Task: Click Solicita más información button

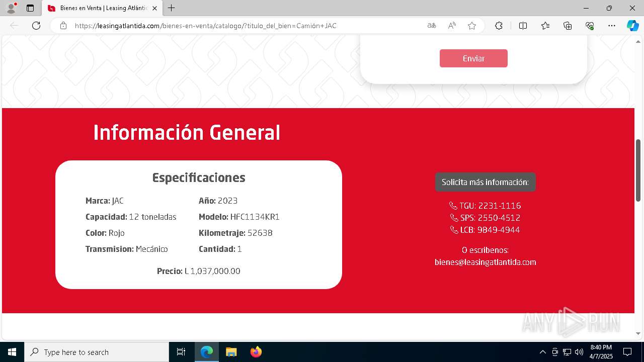Action: [x=486, y=182]
